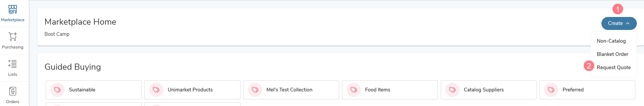Image resolution: width=644 pixels, height=106 pixels.
Task: Open the Preferred collection tile
Action: click(x=587, y=90)
